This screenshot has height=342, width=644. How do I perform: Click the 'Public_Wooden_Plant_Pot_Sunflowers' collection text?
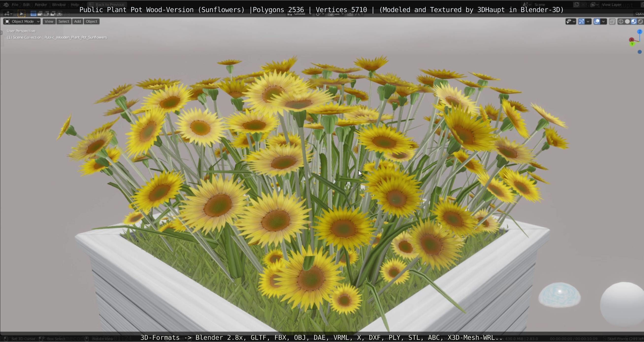(x=76, y=37)
